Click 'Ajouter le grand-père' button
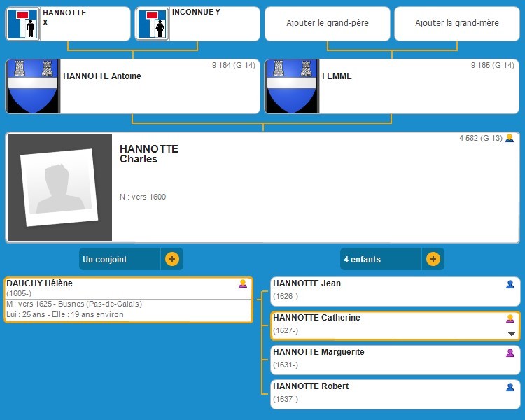The width and height of the screenshot is (525, 420). coord(328,23)
